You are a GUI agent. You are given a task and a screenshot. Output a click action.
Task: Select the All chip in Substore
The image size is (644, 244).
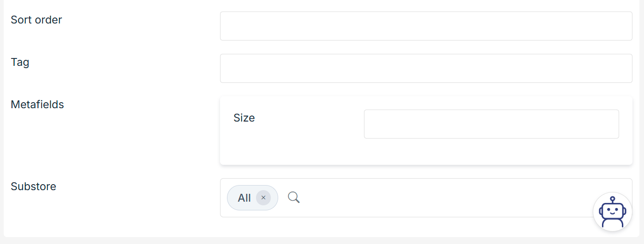pos(244,198)
